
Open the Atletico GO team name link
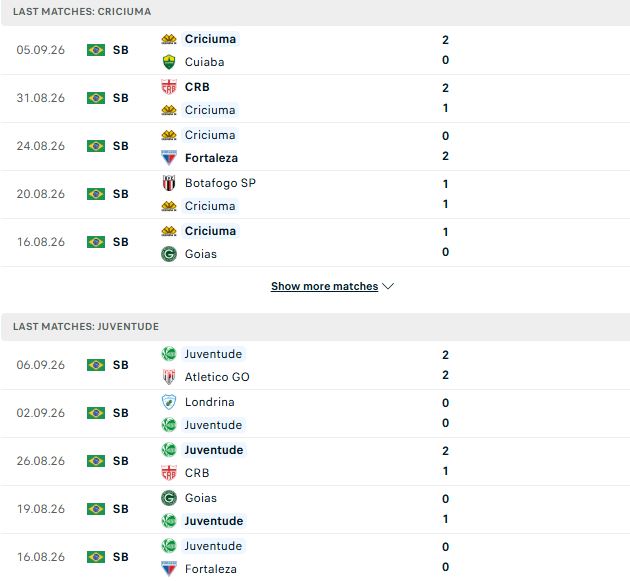tap(217, 377)
